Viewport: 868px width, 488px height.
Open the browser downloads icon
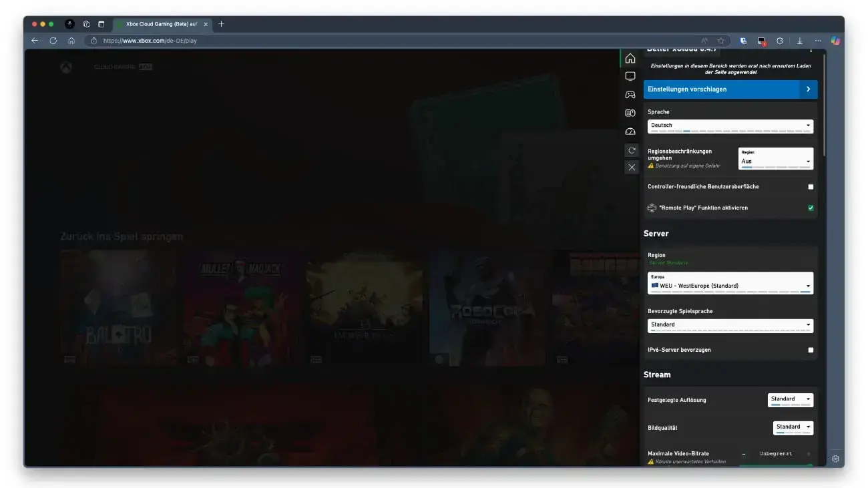(800, 41)
